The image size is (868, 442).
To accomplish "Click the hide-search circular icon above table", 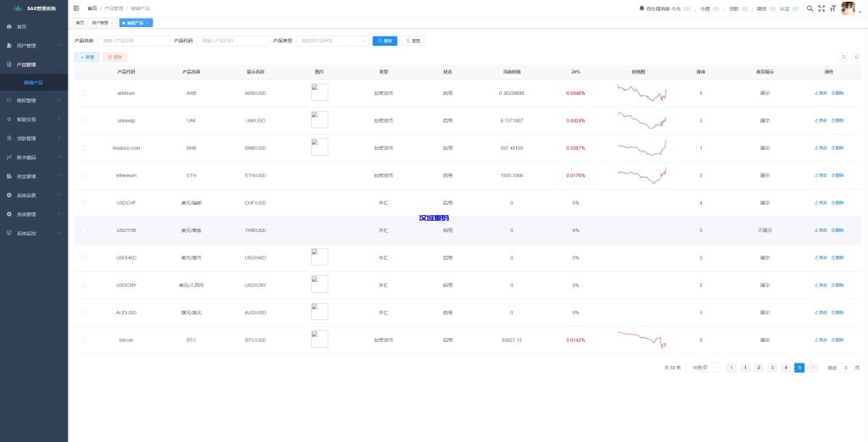I will point(843,57).
